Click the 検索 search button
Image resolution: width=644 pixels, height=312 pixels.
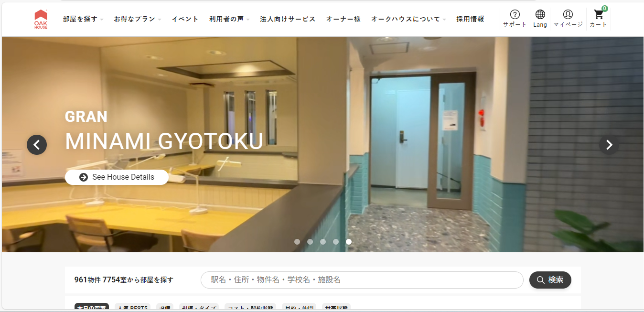pyautogui.click(x=550, y=280)
